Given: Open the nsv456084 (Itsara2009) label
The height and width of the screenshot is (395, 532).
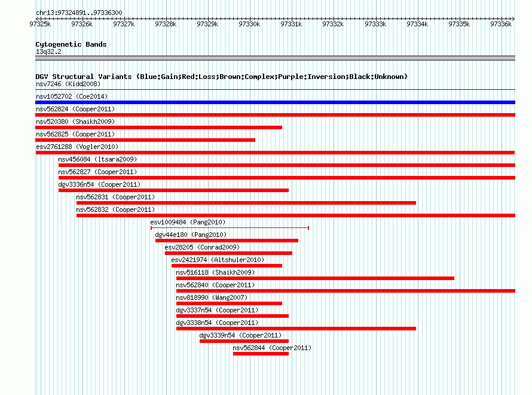Looking at the screenshot, I should [x=97, y=159].
